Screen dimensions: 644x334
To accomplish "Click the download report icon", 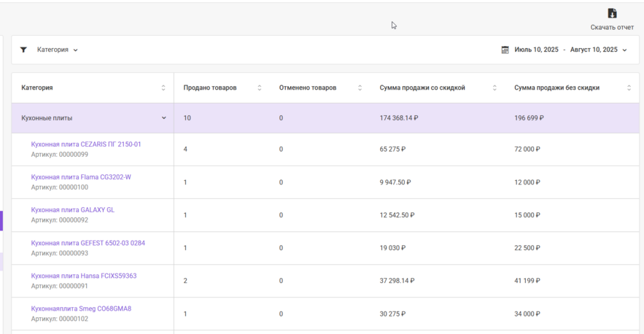I will [x=612, y=13].
